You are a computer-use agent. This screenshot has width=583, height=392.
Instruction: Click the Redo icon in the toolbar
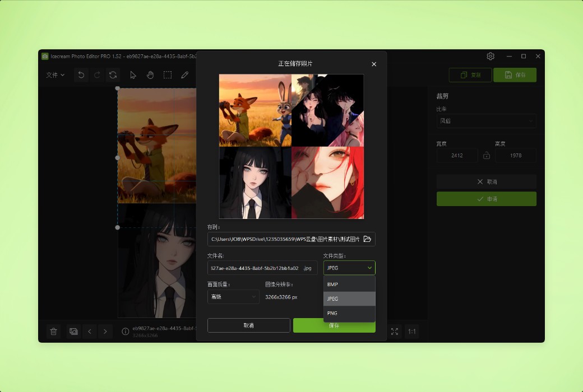tap(97, 74)
